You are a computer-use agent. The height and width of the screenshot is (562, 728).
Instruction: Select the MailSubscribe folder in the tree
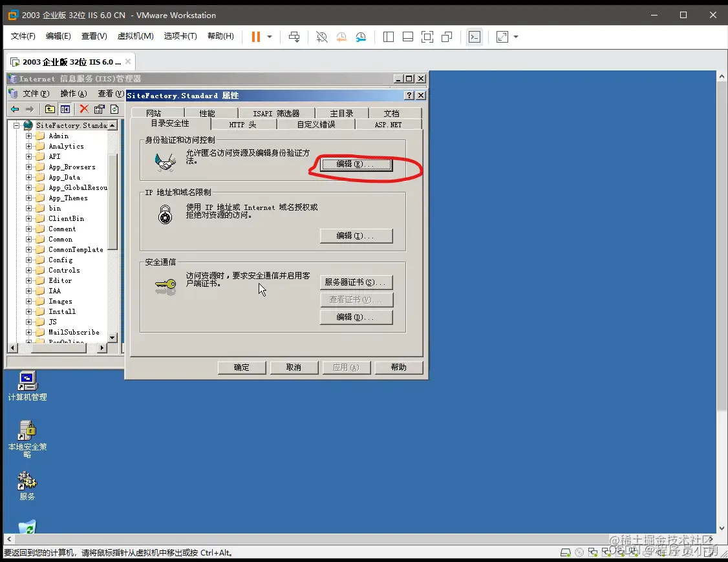pos(74,332)
